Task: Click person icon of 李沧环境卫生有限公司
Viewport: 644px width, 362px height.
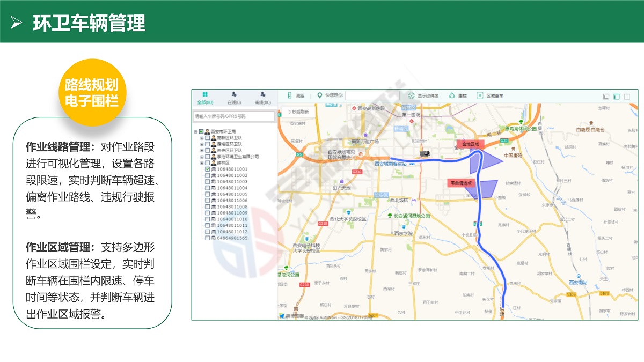Action: 214,157
